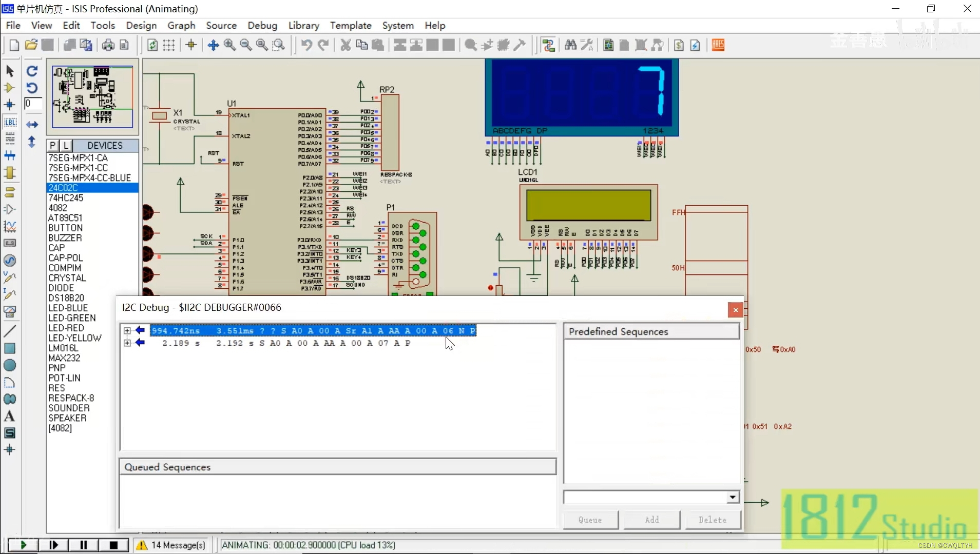Toggle the grid dots icon
The height and width of the screenshot is (554, 980).
(x=169, y=45)
